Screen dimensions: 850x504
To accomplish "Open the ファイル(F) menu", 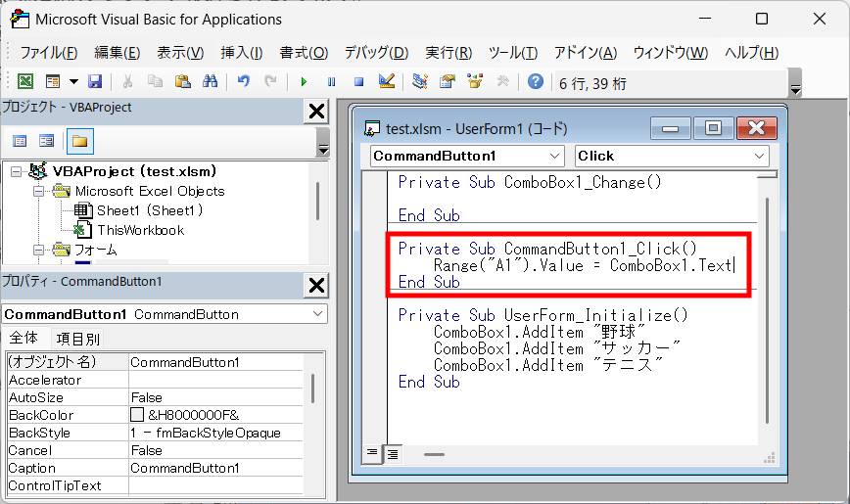I will 49,53.
